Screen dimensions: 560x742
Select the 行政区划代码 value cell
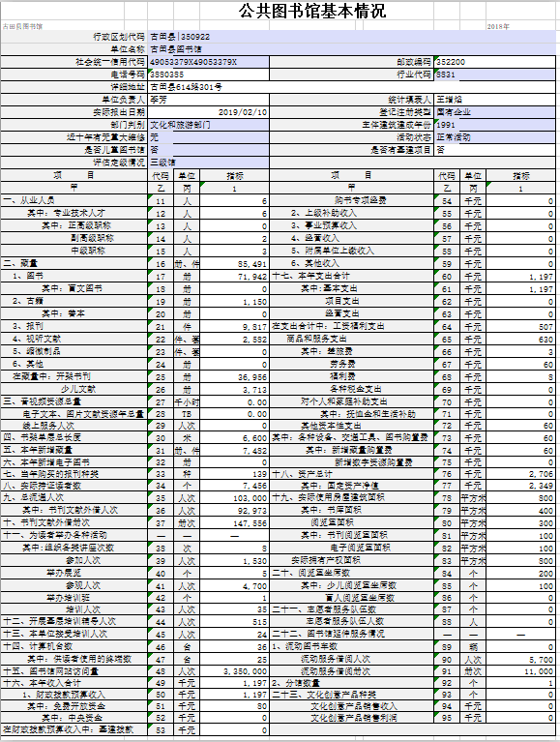(352, 37)
